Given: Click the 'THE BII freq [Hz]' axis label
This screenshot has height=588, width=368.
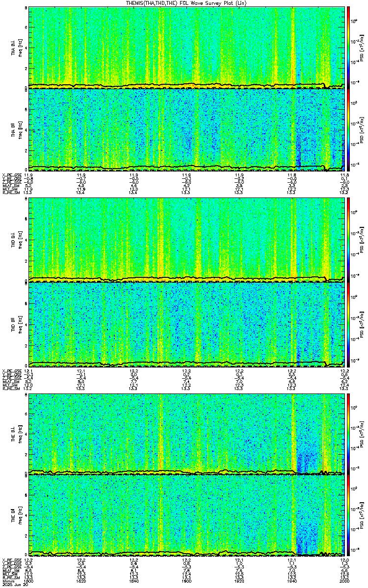Looking at the screenshot, I should 16,515.
